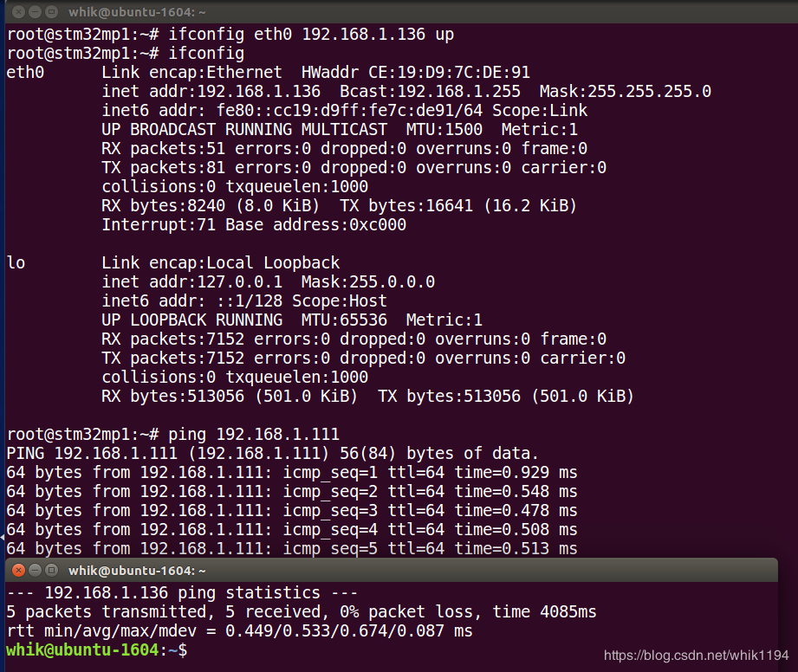The image size is (798, 672).
Task: Click the icmp_seq=1 ping reply line
Action: point(291,472)
